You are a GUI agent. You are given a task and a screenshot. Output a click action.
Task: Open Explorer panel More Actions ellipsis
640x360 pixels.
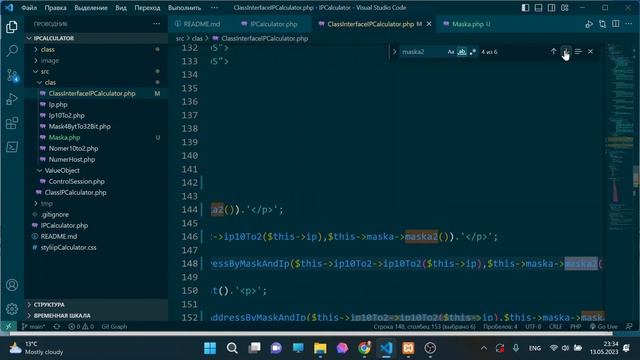click(156, 24)
